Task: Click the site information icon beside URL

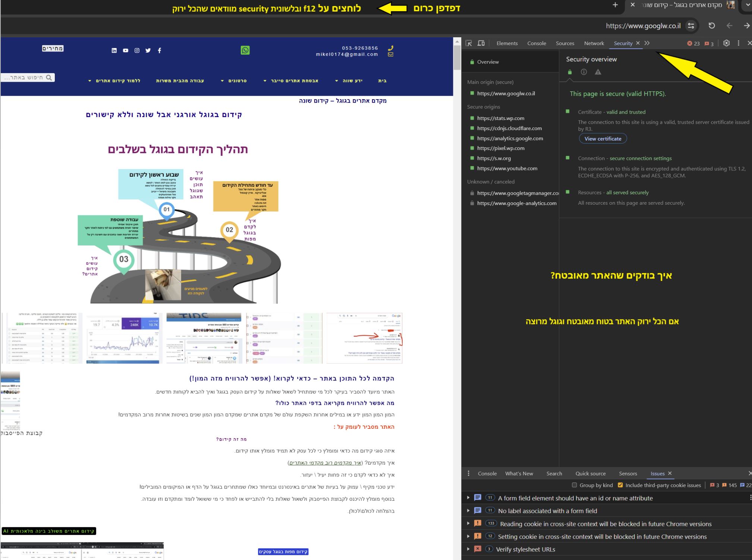Action: click(x=691, y=26)
